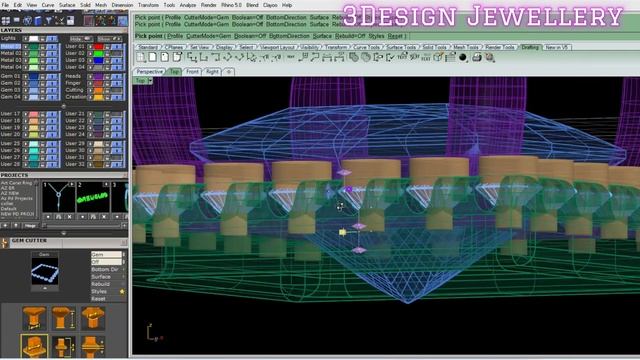Image resolution: width=640 pixels, height=360 pixels.
Task: Click the Reset button in Gem Cutter panel
Action: pos(108,299)
